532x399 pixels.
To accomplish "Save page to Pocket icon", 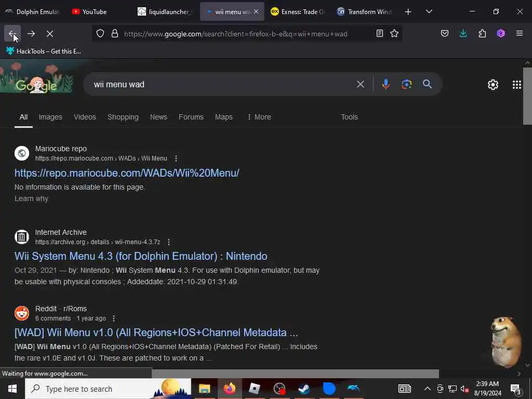I will [x=445, y=33].
